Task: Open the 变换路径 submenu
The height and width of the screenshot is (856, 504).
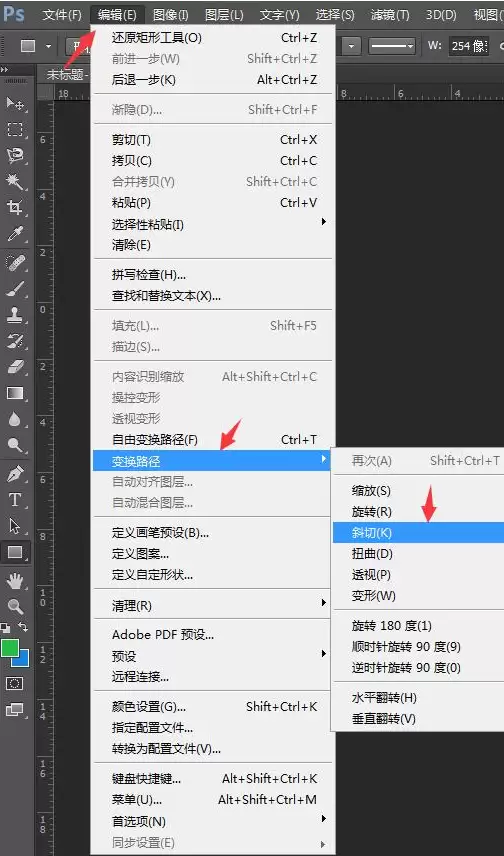Action: (213, 461)
